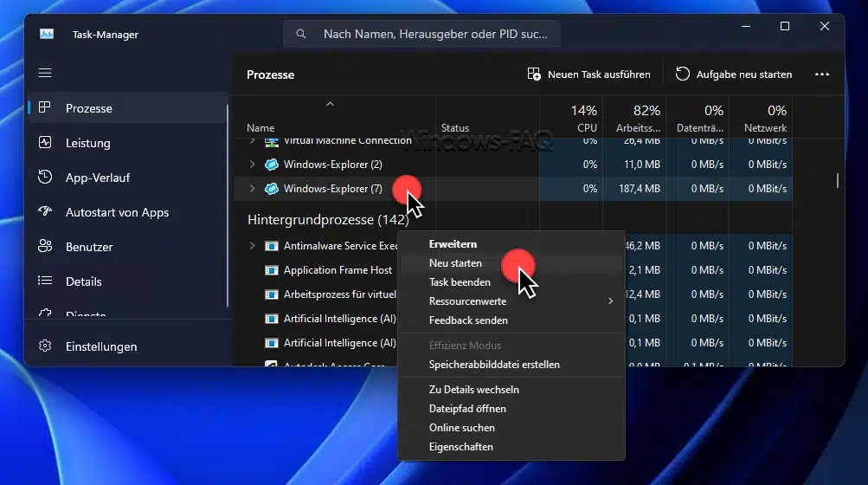Screen dimensions: 868x485
Task: Click Feedback senden menu entry
Action: (x=468, y=320)
